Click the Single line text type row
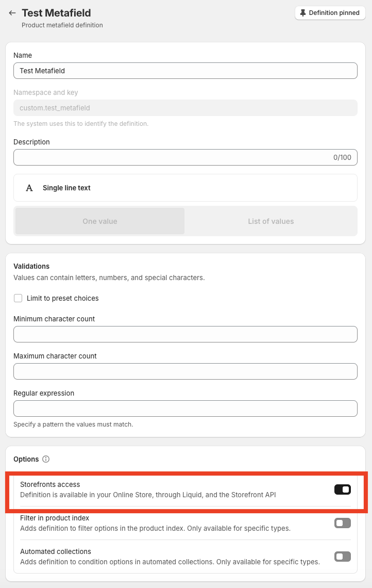 (x=185, y=188)
